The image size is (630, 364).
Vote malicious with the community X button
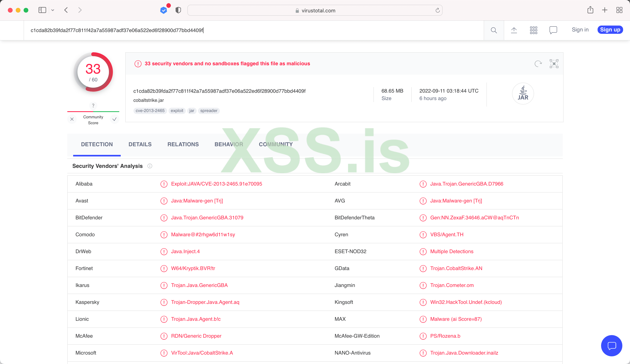pyautogui.click(x=72, y=119)
